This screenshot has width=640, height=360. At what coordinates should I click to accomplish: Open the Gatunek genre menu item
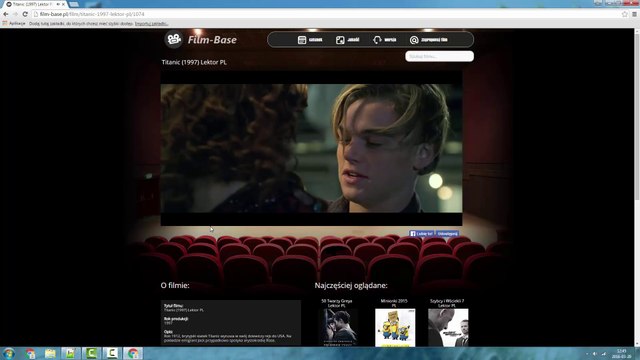coord(310,40)
